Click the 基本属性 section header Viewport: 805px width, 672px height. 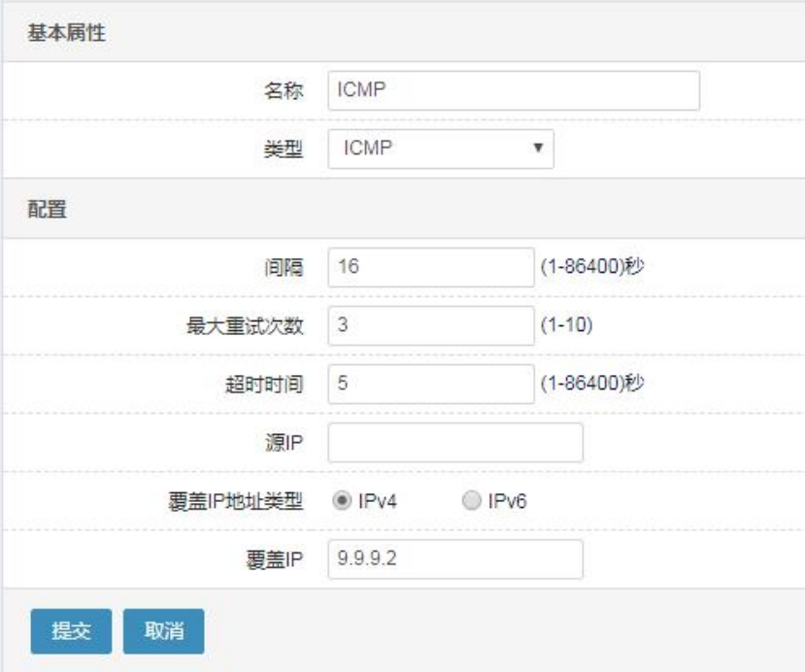(67, 33)
